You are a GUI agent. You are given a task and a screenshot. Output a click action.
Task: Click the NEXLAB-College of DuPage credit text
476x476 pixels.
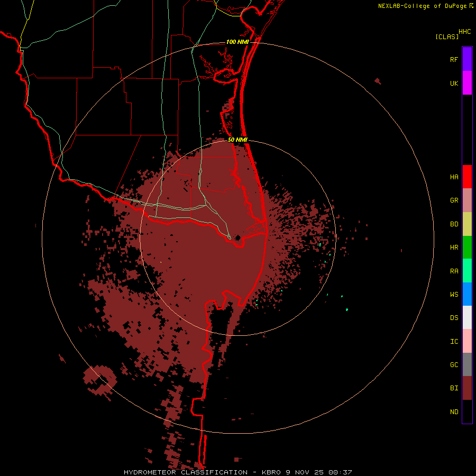[422, 6]
